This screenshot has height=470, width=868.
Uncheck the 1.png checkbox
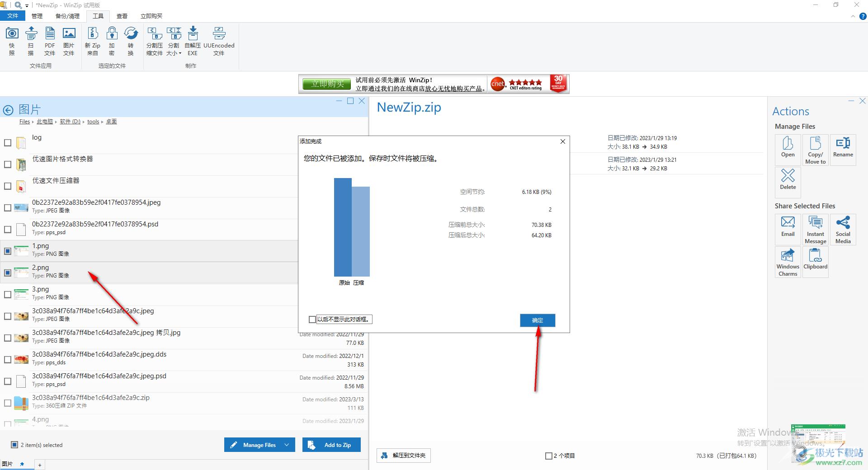[x=8, y=251]
